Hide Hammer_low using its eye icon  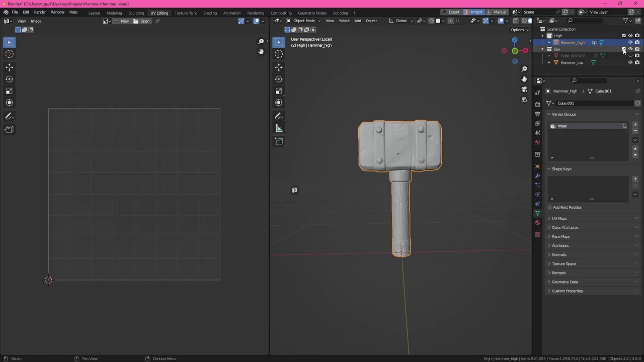630,62
